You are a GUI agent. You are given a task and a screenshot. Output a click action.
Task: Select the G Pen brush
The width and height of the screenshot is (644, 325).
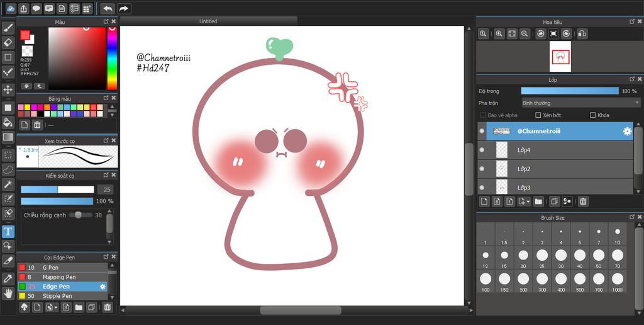click(x=62, y=268)
